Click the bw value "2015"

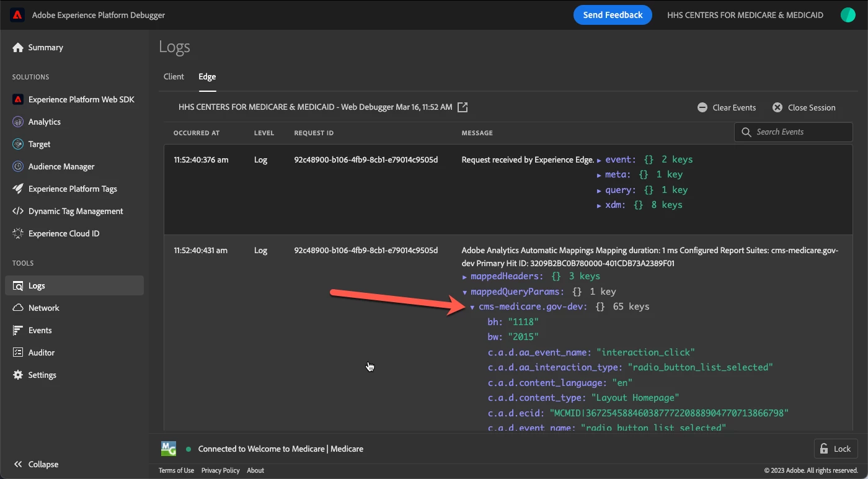pos(523,337)
